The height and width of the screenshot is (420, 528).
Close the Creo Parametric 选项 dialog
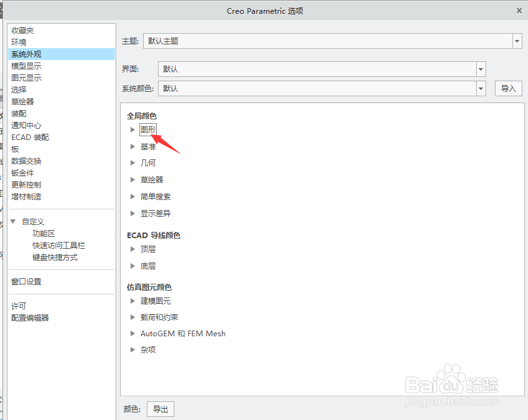tap(519, 11)
